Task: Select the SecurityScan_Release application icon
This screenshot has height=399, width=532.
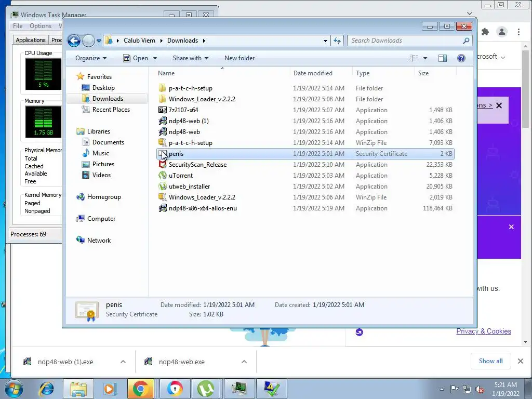Action: [163, 165]
